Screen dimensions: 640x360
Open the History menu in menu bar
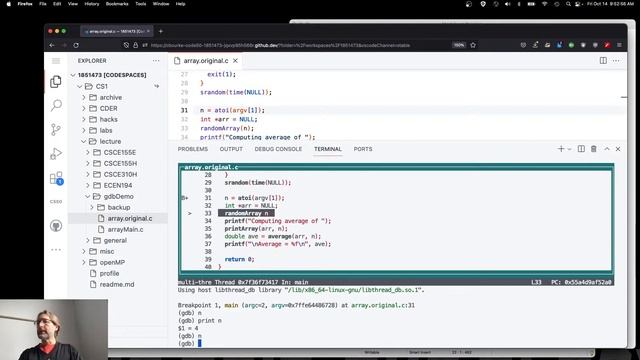pyautogui.click(x=91, y=4)
